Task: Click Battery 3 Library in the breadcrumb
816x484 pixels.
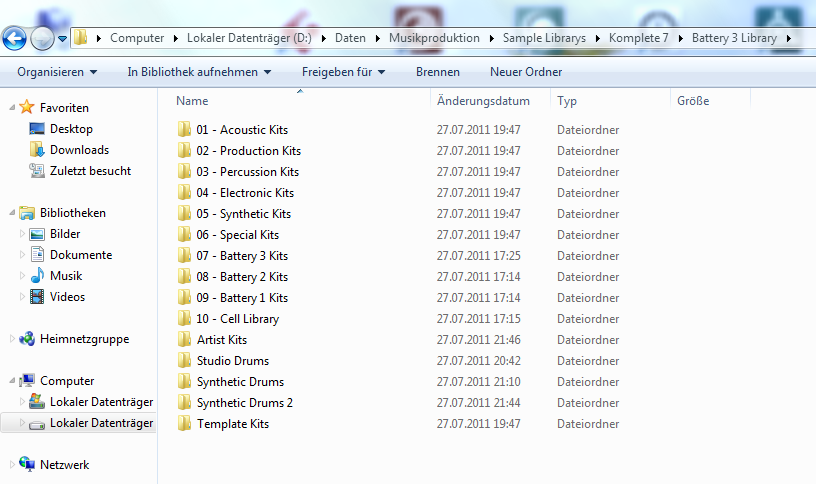Action: pyautogui.click(x=734, y=38)
